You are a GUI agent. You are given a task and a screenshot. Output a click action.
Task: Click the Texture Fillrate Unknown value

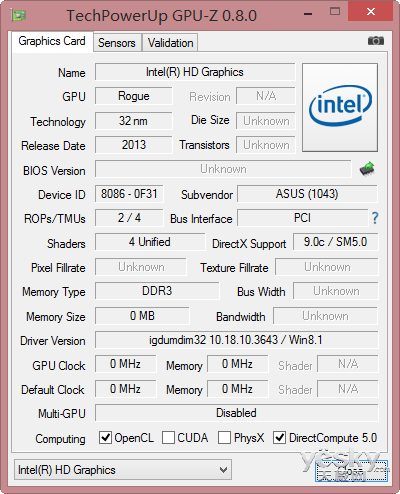(327, 267)
